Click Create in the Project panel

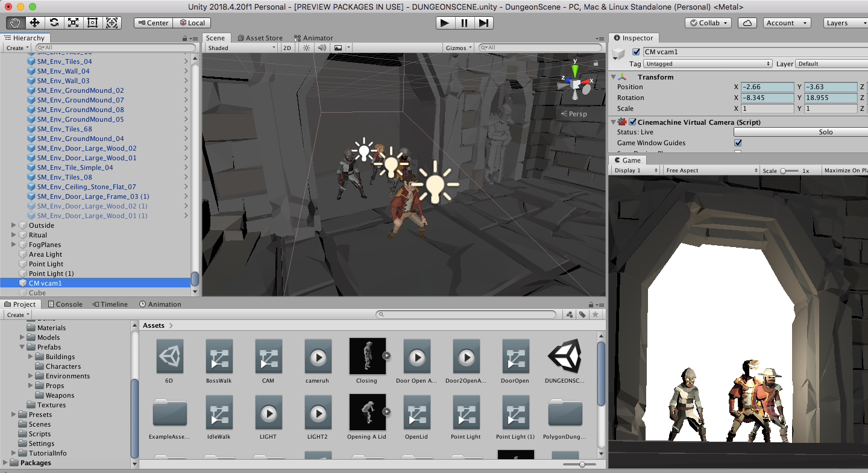pos(17,315)
